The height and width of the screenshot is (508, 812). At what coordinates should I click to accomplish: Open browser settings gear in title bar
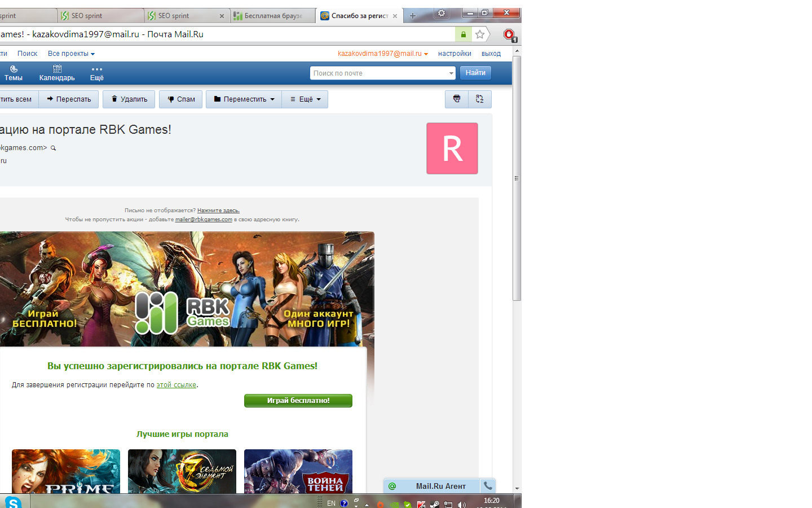442,13
